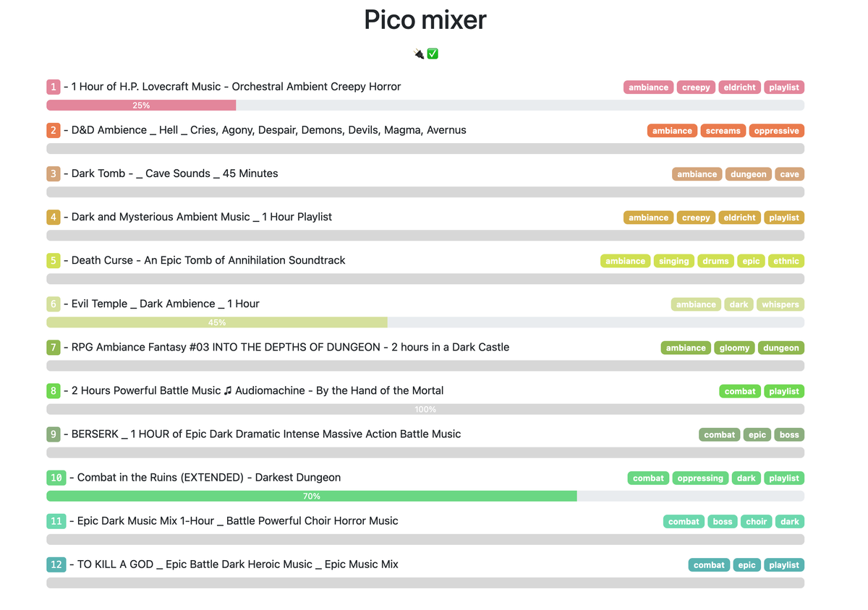Click the 70% progress bar of Combat in the Ruins
This screenshot has height=610, width=868.
click(x=311, y=496)
